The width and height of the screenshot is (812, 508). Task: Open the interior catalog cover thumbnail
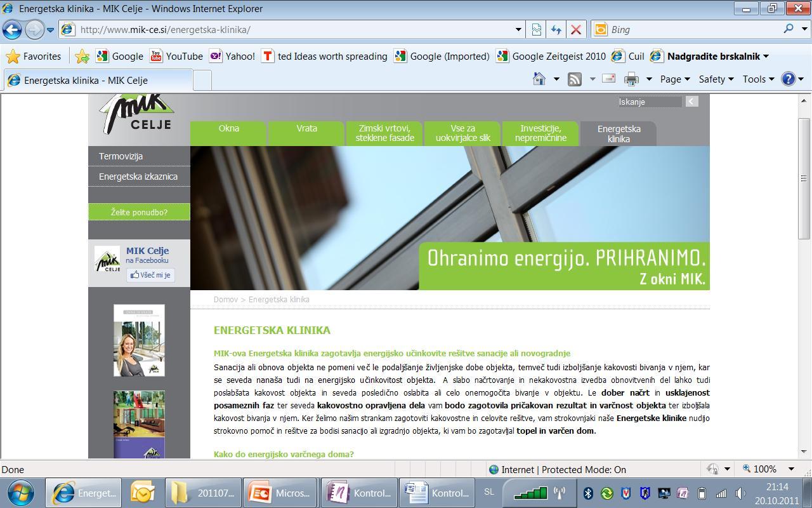(x=139, y=424)
